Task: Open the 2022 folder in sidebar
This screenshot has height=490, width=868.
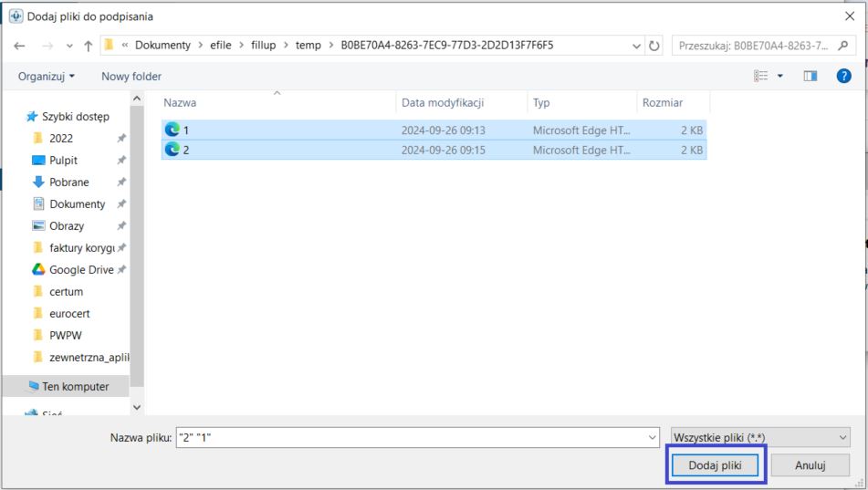Action: pyautogui.click(x=61, y=139)
